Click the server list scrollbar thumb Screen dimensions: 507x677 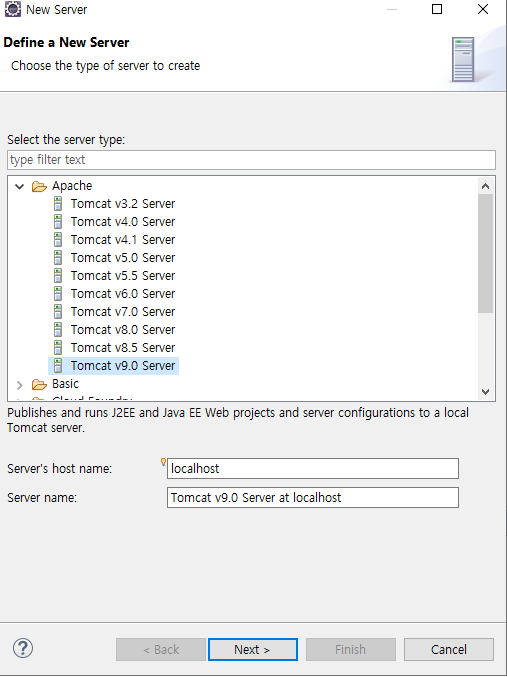[x=485, y=253]
